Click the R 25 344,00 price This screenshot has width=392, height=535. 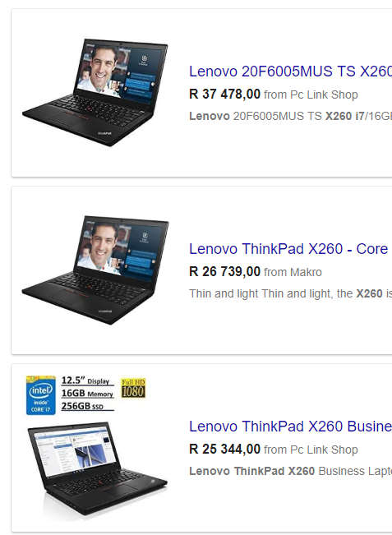[x=225, y=449]
